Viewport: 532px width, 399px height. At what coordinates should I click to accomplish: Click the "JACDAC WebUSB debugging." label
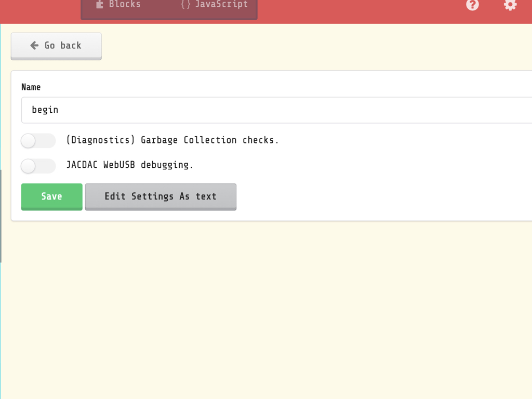tap(129, 165)
